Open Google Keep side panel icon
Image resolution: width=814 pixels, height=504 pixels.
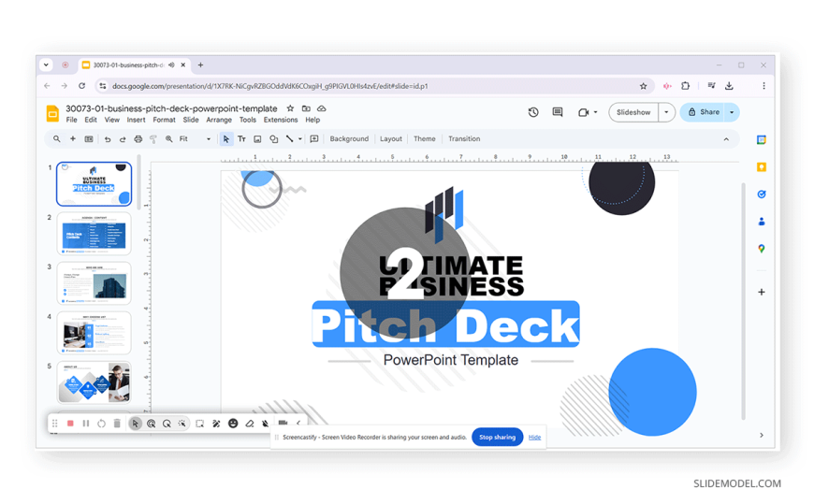[x=761, y=167]
